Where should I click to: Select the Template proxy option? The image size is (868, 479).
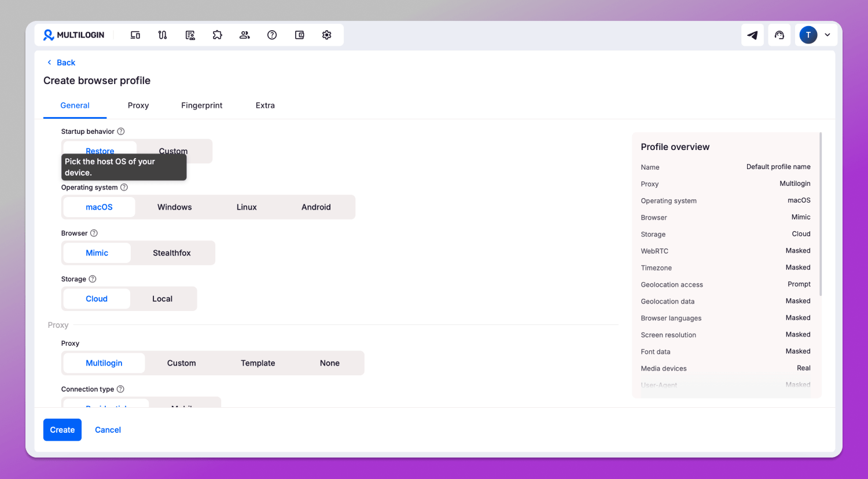(258, 363)
